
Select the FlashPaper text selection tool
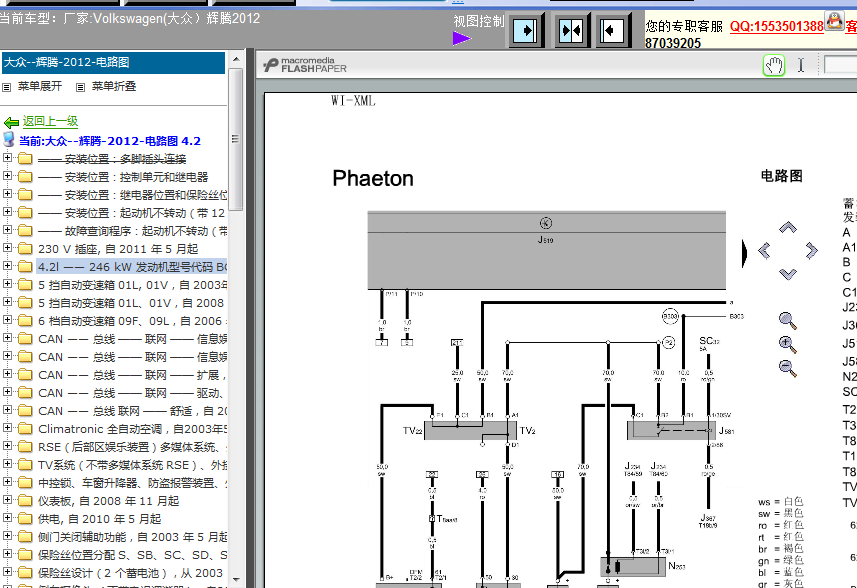click(x=801, y=66)
